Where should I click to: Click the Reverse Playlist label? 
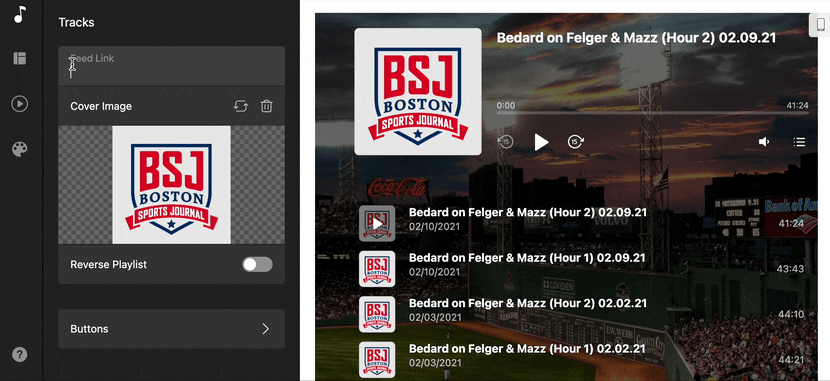point(109,265)
